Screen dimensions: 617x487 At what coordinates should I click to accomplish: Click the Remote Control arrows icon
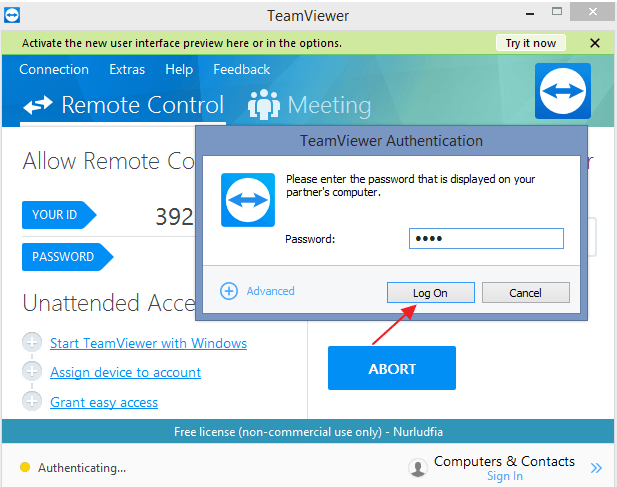tap(37, 105)
